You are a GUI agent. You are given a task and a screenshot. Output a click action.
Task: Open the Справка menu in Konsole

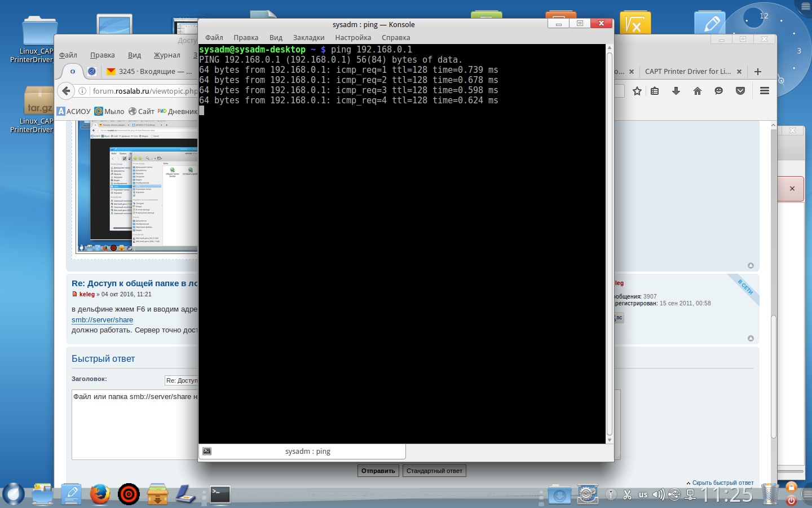pos(396,38)
